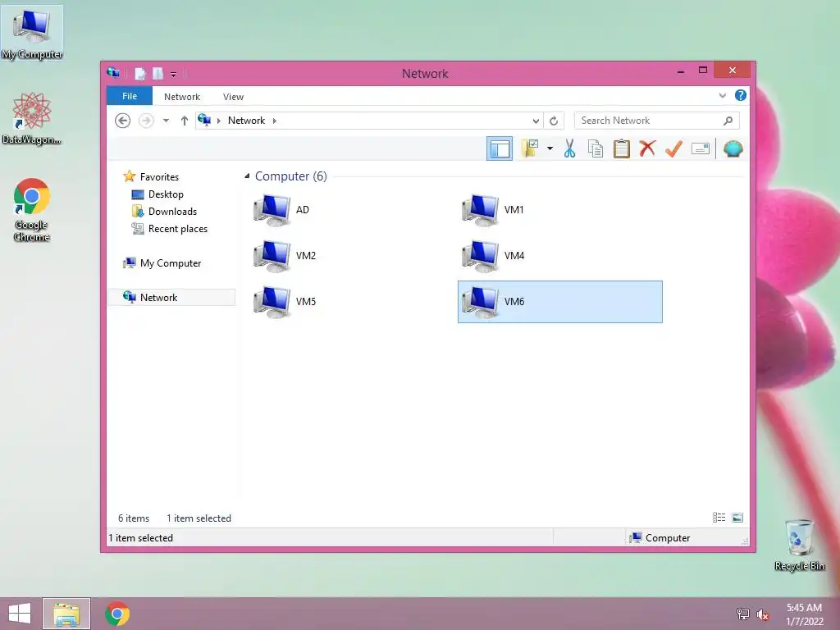Maximize the Network window
Screen dimensions: 840x630
(x=703, y=71)
